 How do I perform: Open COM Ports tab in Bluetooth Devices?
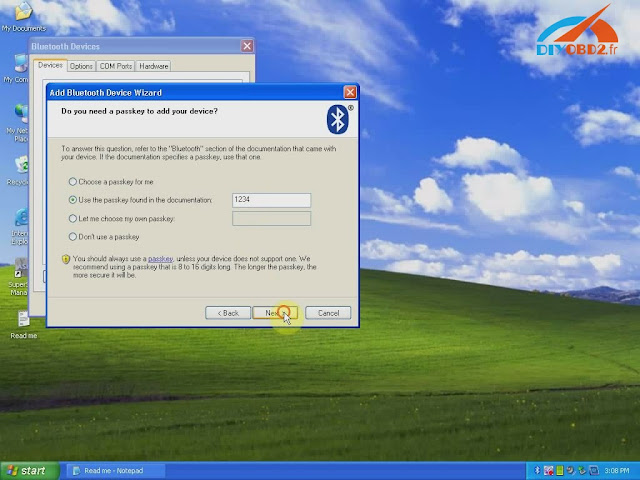(x=116, y=66)
